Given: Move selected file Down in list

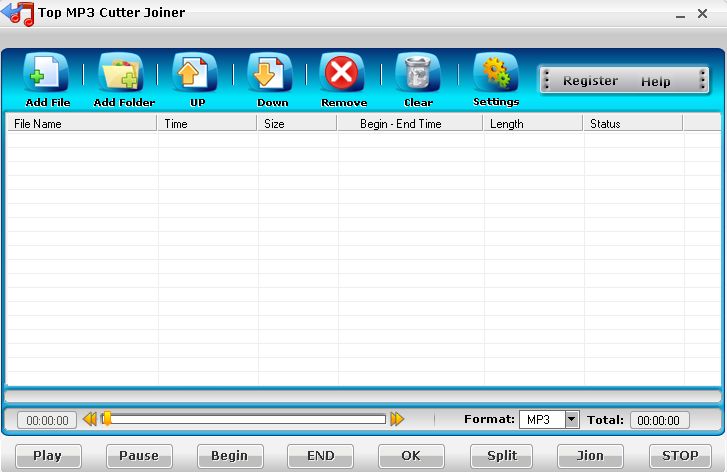Looking at the screenshot, I should click(x=270, y=73).
